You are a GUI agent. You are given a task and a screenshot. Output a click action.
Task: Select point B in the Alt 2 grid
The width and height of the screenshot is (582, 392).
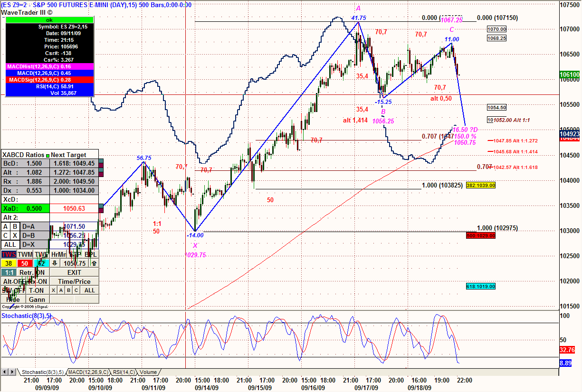pos(15,226)
